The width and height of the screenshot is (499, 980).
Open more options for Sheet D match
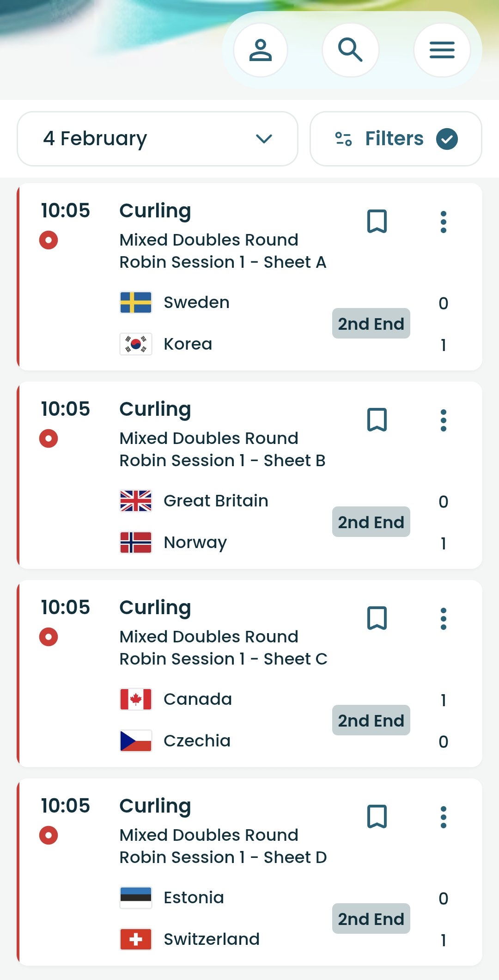pyautogui.click(x=444, y=817)
